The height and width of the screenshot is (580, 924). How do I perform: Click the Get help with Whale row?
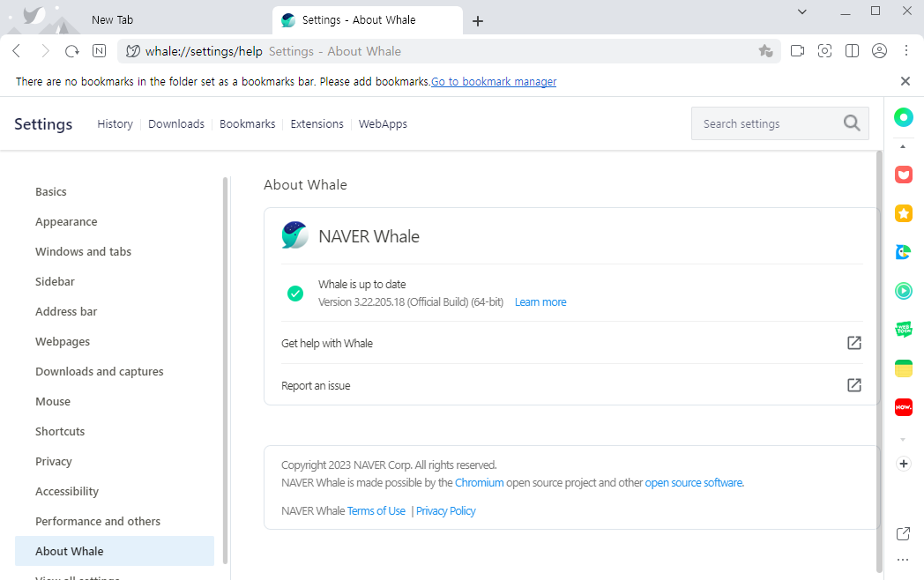[571, 343]
